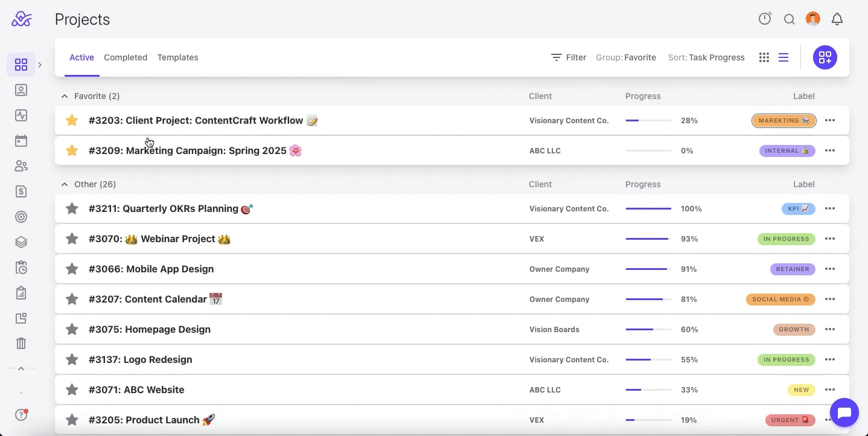Image resolution: width=868 pixels, height=436 pixels.
Task: Open the chat support bubble
Action: [844, 413]
